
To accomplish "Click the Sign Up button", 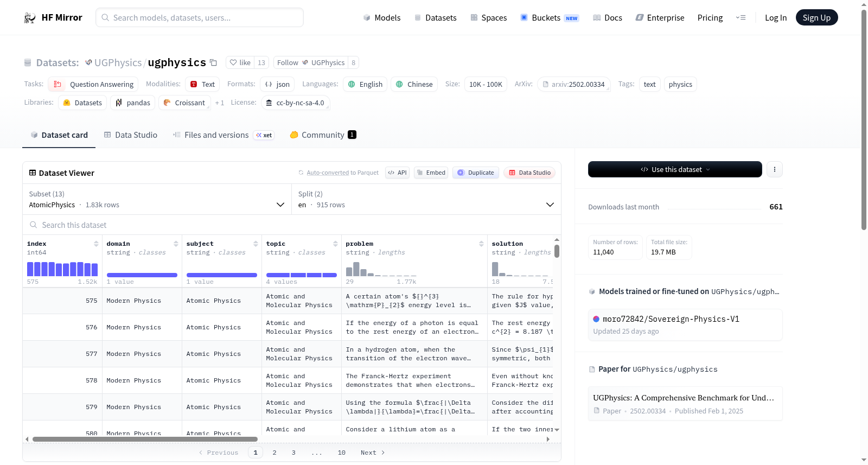I will pos(817,18).
